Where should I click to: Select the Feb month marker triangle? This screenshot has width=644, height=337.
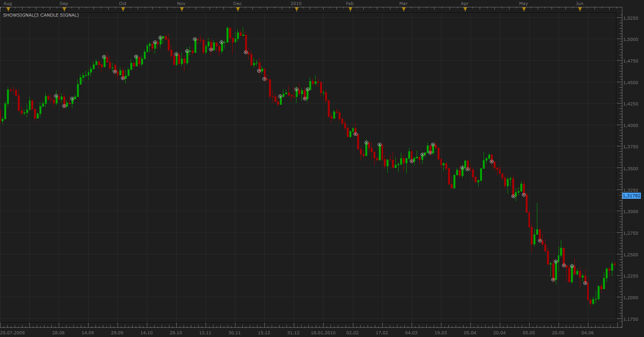click(x=351, y=10)
